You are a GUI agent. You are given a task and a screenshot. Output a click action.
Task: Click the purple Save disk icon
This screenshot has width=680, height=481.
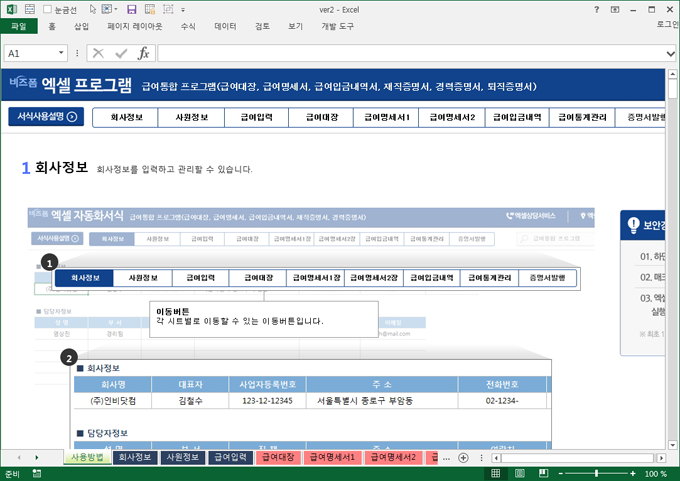click(x=132, y=9)
